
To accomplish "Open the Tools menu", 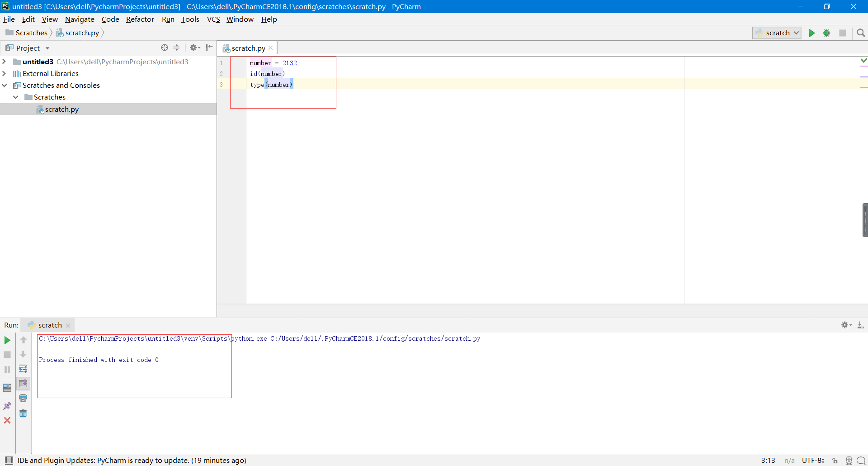I will pyautogui.click(x=190, y=19).
